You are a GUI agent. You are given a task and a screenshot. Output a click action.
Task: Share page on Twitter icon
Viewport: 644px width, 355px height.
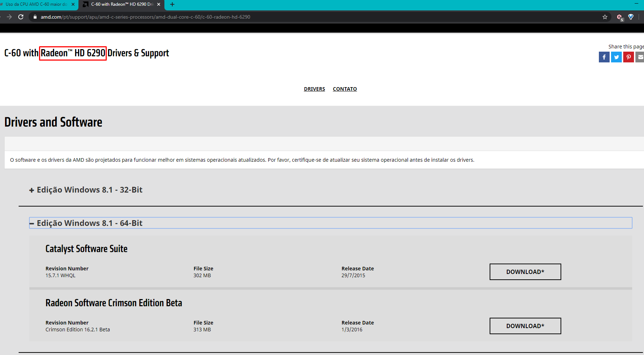(616, 57)
